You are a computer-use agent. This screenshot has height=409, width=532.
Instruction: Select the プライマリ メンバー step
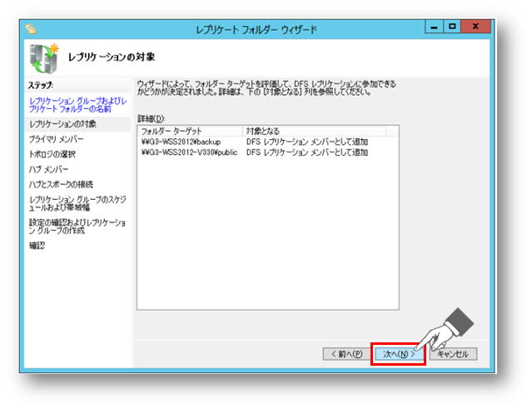point(56,139)
